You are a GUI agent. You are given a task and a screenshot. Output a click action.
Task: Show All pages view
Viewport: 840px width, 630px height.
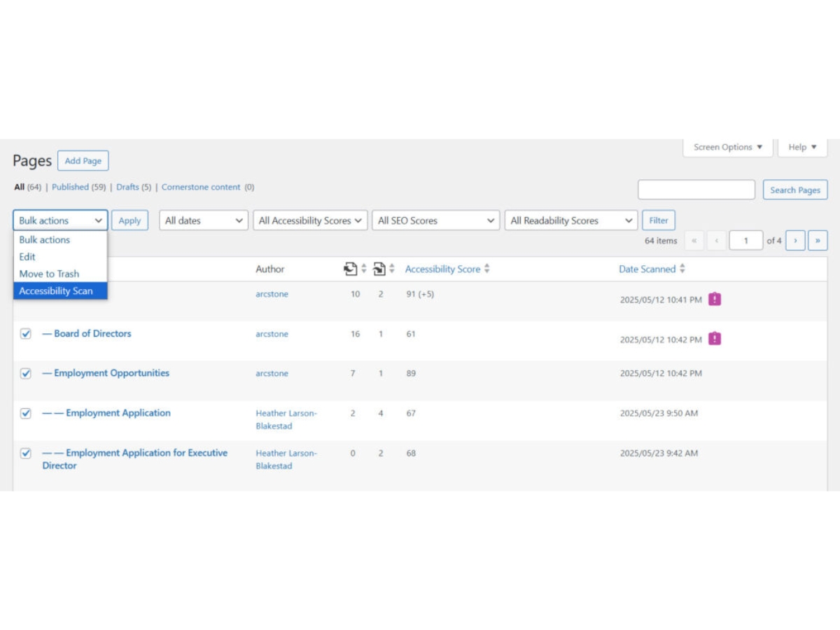[19, 187]
